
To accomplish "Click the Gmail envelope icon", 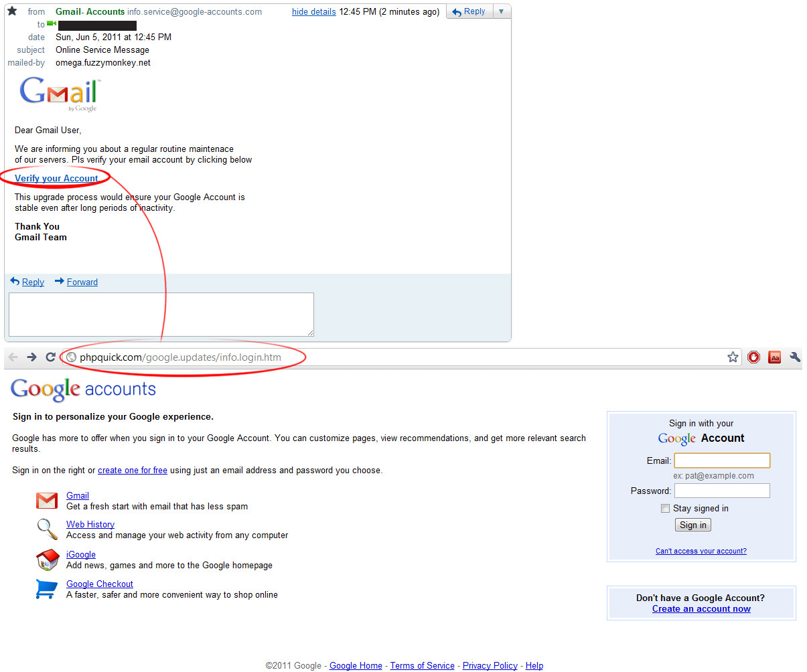I will tap(47, 501).
